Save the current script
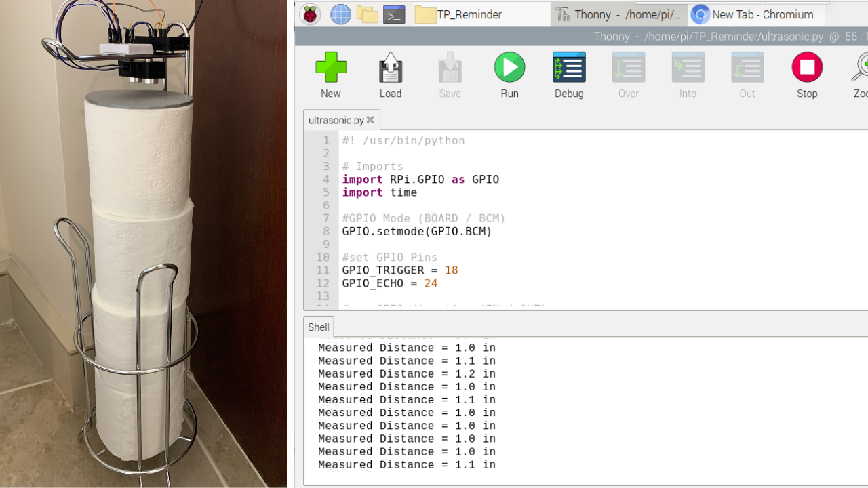Screen dimensions: 868x488 pos(450,75)
